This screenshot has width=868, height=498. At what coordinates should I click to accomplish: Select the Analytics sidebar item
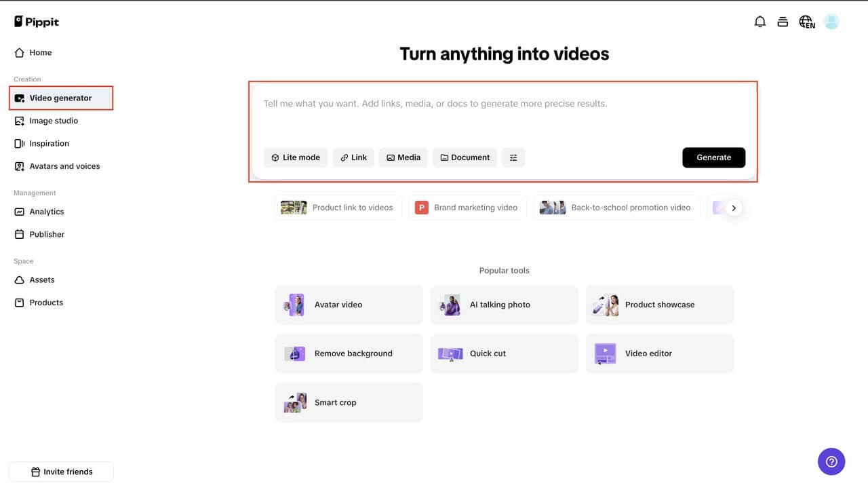coord(46,212)
